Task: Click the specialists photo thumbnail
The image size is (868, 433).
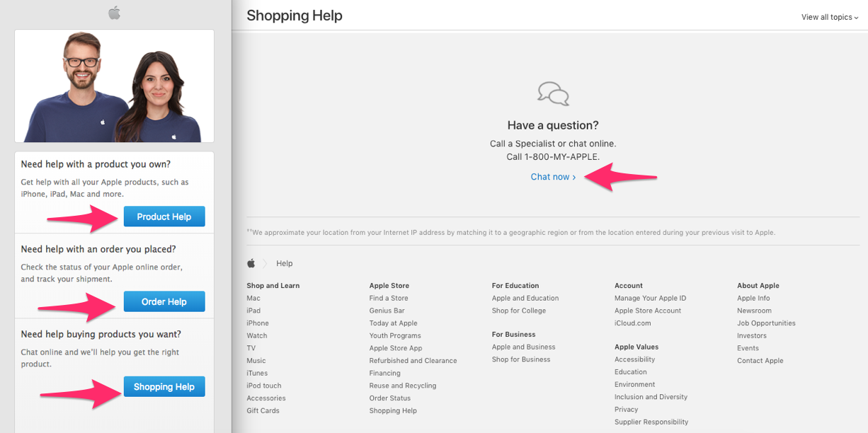Action: (114, 86)
